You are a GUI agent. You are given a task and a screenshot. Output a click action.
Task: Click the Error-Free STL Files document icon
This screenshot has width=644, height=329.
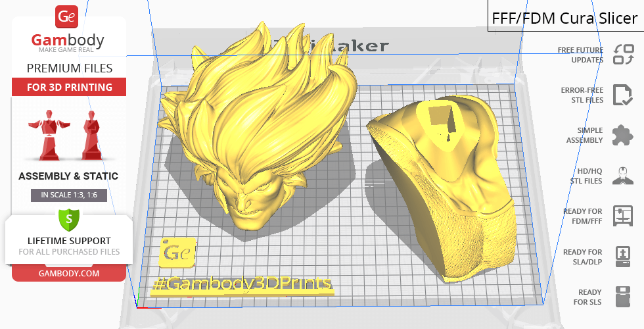(x=622, y=95)
